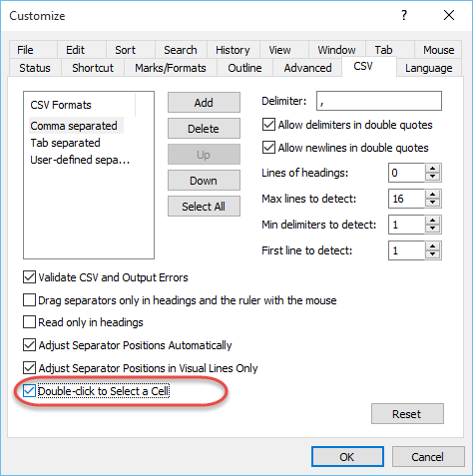Click the Add button
Viewport: 473px width, 476px height.
(x=204, y=103)
